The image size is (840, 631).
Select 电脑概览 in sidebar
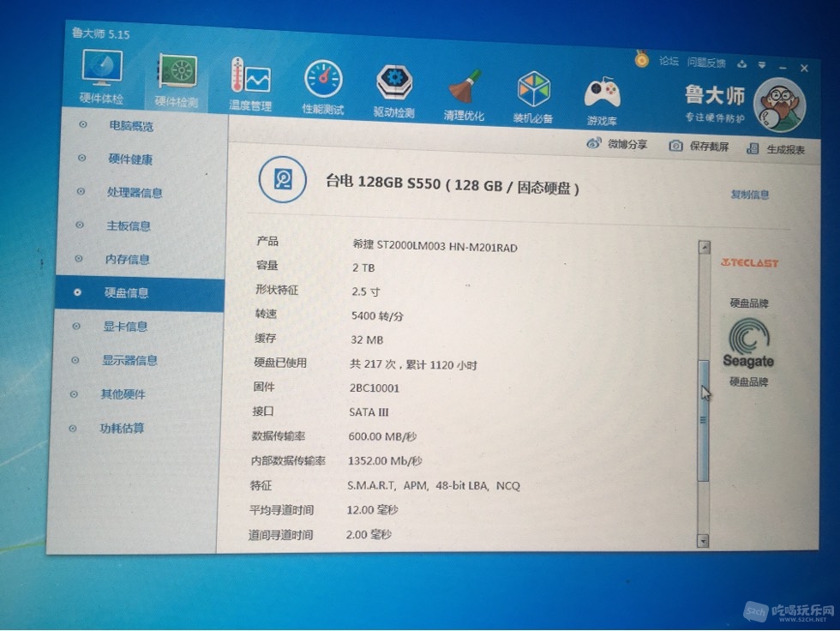pos(131,126)
